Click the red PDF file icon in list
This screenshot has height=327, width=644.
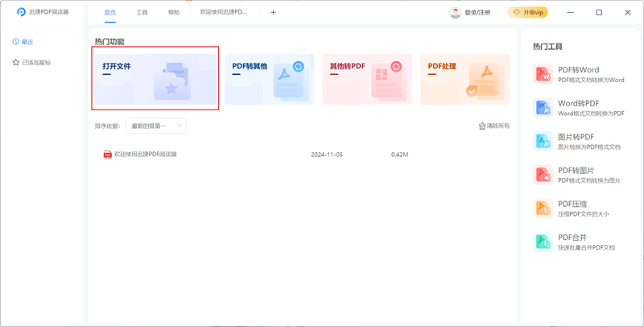pos(108,155)
